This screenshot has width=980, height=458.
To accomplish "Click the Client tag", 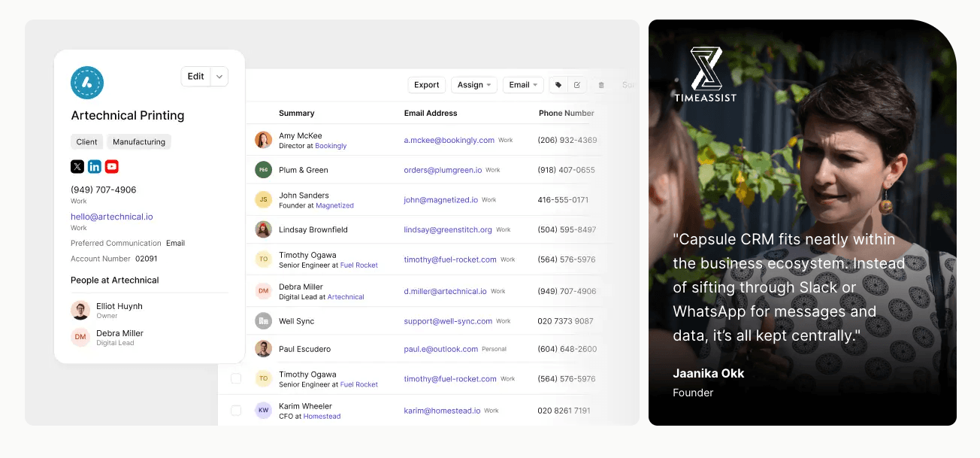I will 87,141.
